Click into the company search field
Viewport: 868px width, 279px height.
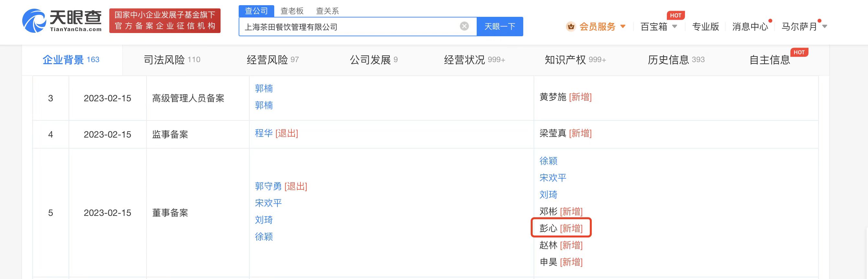351,27
